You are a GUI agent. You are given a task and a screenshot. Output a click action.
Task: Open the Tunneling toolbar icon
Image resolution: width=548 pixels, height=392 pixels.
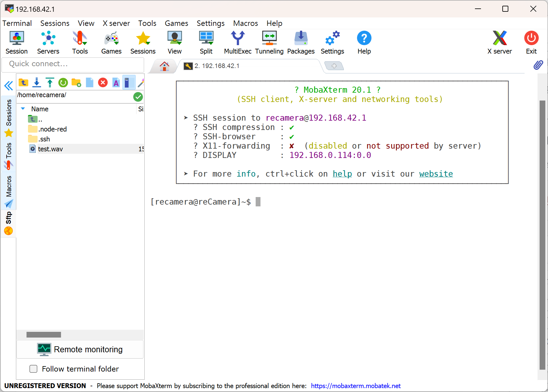269,42
